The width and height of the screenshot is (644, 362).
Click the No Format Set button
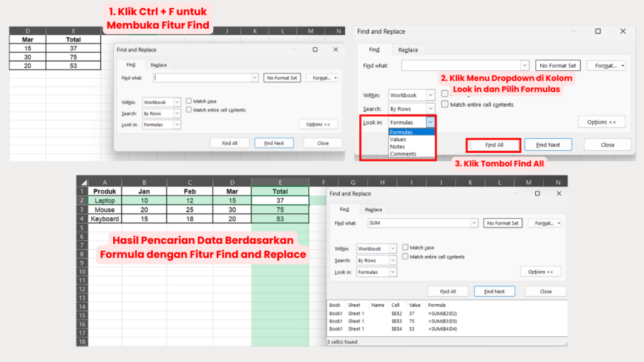coord(282,77)
